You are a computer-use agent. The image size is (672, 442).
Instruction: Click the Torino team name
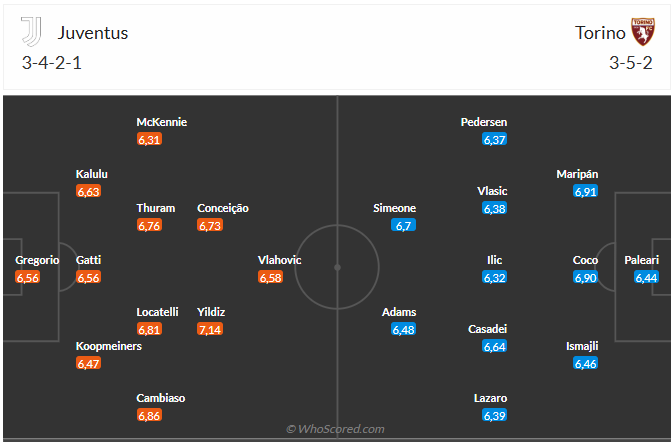596,32
